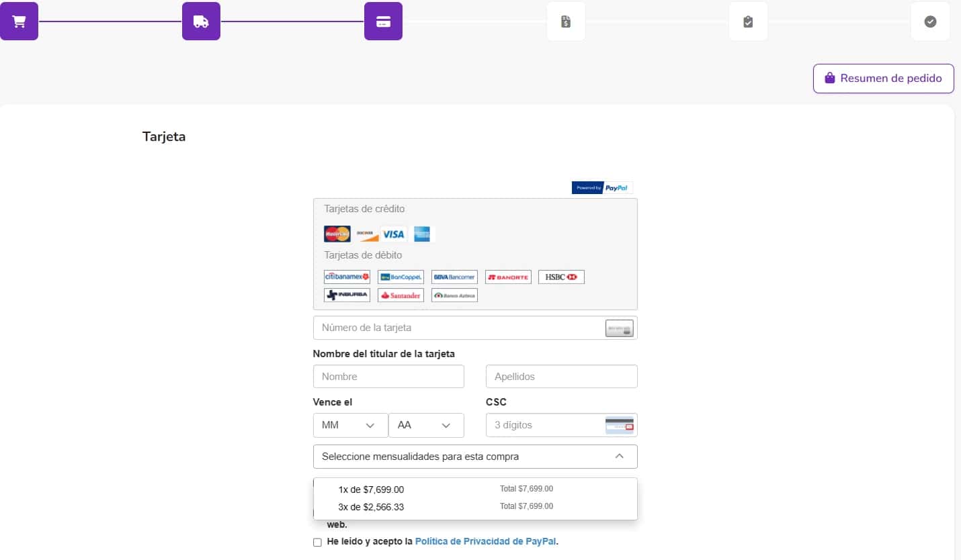Viewport: 961px width, 560px height.
Task: Collapse the Seleccione mensualidades dropdown
Action: (x=475, y=457)
